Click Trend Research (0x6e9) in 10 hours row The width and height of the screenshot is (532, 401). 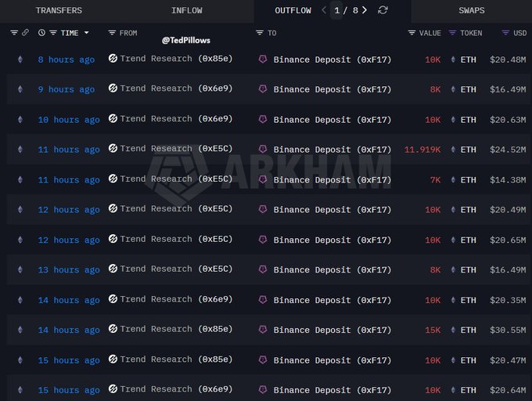tap(177, 119)
